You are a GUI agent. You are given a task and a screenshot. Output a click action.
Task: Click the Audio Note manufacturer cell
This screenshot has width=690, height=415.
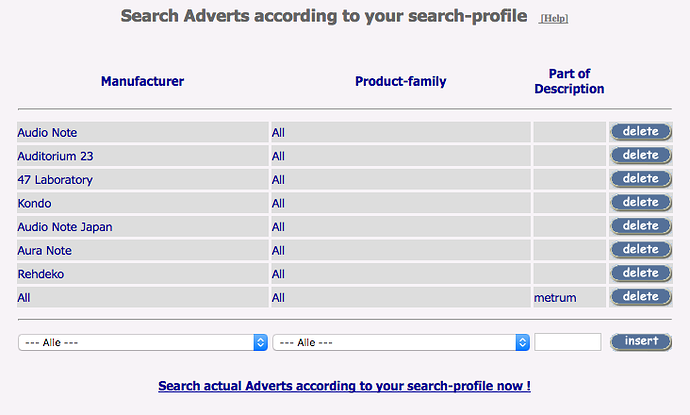143,132
